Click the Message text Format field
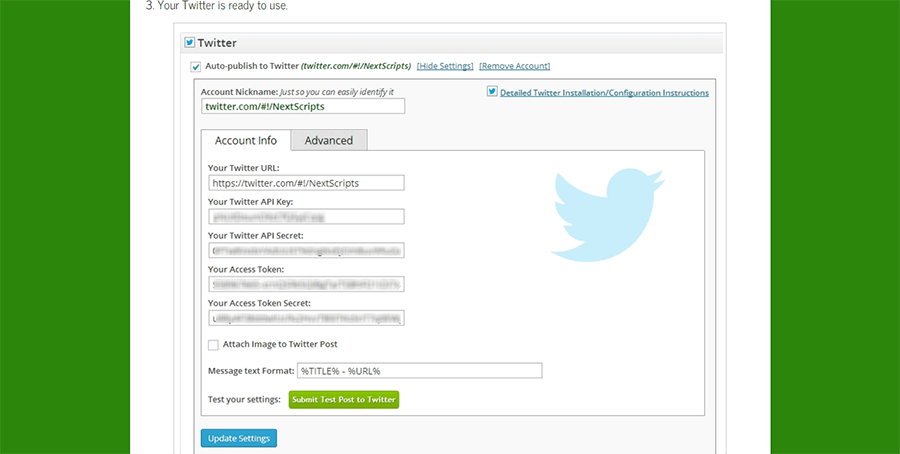900x454 pixels. pos(420,371)
